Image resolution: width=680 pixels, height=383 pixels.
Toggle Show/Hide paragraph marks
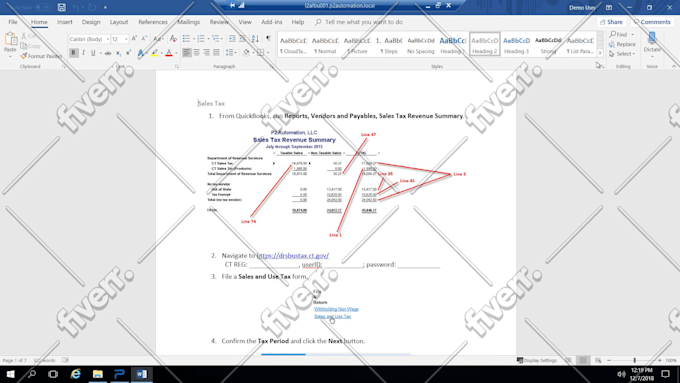[268, 39]
